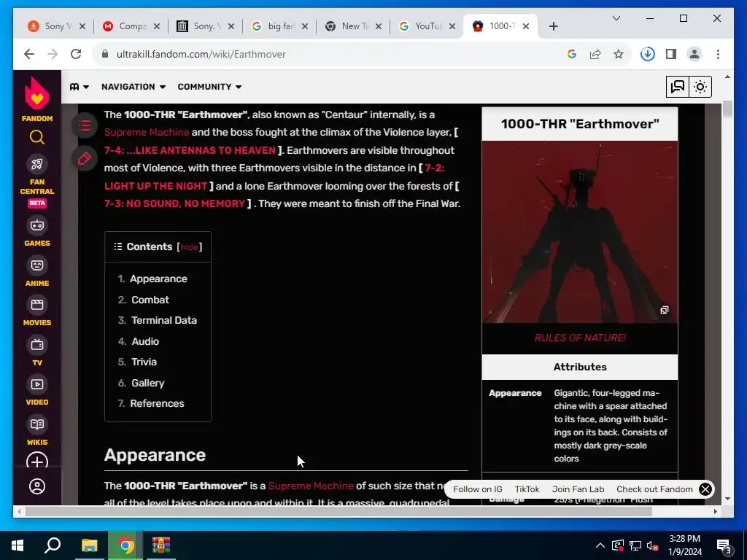The width and height of the screenshot is (747, 560).
Task: Open the wiki discussions speech bubble icon
Action: coord(678,87)
